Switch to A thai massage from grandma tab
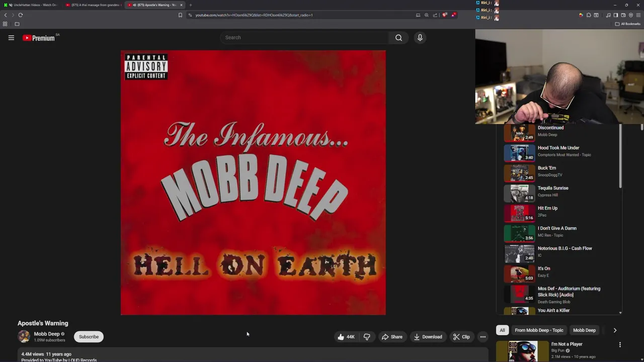644x362 pixels. point(93,5)
